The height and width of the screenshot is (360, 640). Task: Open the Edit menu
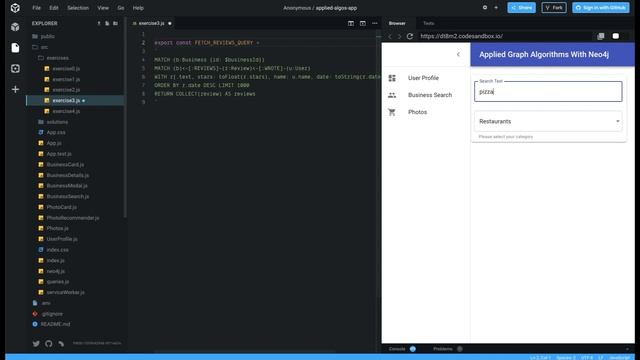coord(54,8)
